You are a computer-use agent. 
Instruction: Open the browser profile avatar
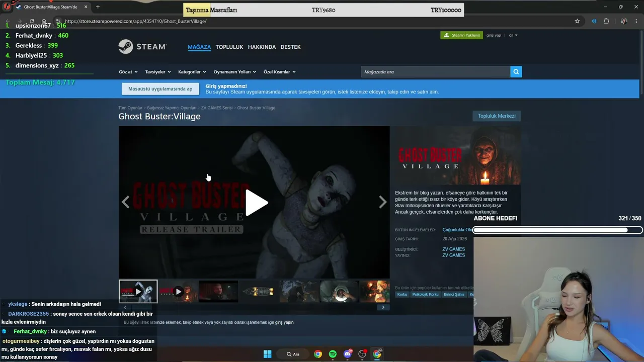tap(624, 21)
